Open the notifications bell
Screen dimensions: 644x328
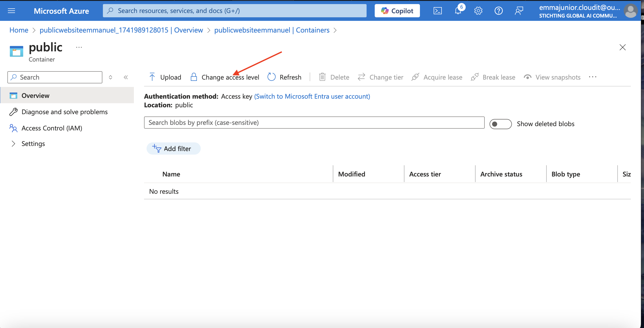point(458,11)
